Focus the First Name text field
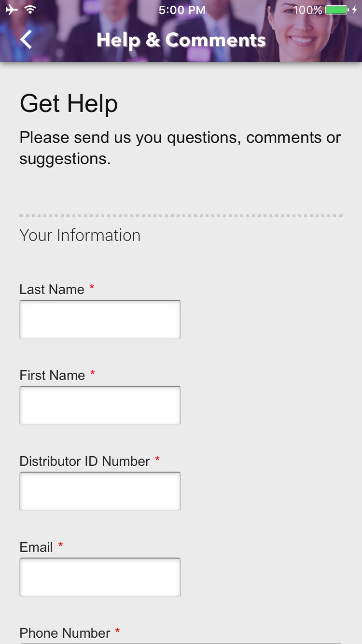The width and height of the screenshot is (362, 644). click(x=100, y=405)
